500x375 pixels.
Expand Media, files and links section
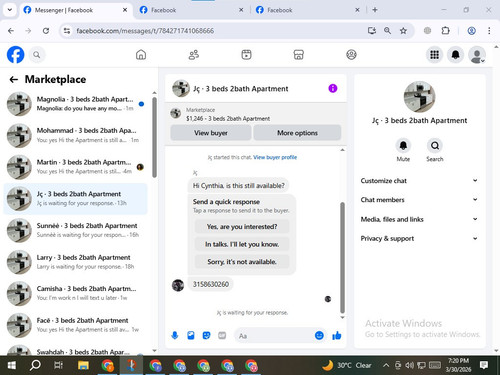[419, 219]
